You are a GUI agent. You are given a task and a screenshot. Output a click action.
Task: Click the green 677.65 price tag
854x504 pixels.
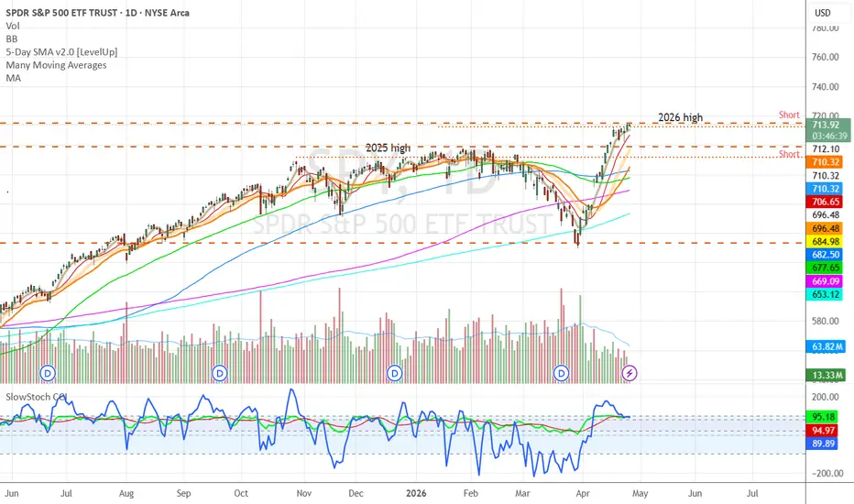[x=825, y=268]
